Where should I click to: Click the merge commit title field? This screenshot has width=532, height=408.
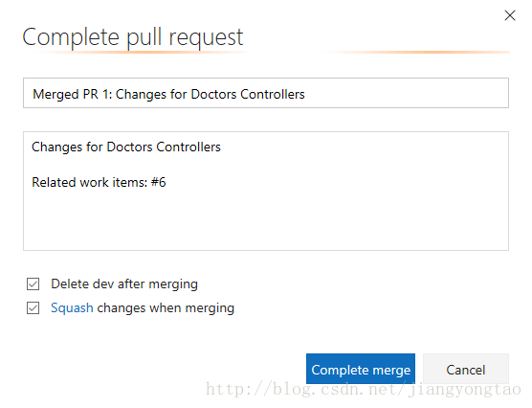point(266,93)
